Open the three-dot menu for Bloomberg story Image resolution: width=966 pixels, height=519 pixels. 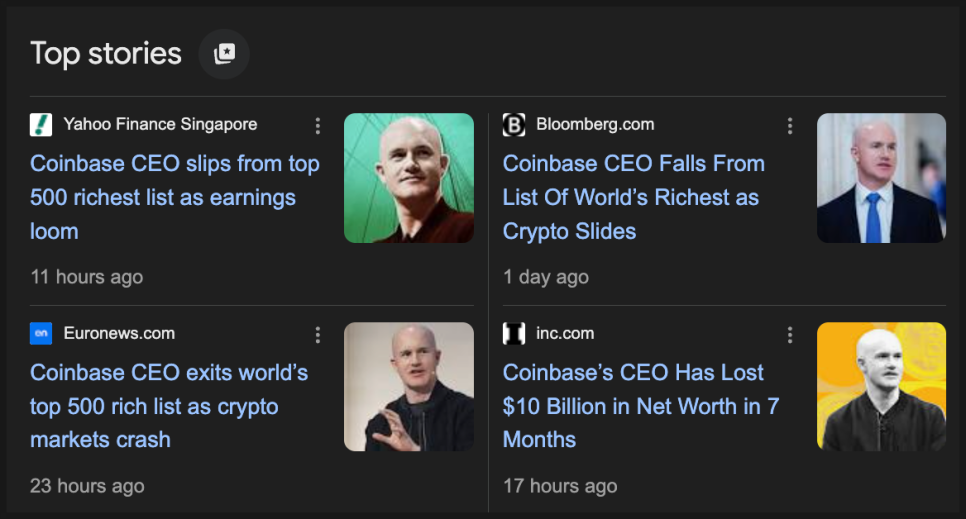790,126
